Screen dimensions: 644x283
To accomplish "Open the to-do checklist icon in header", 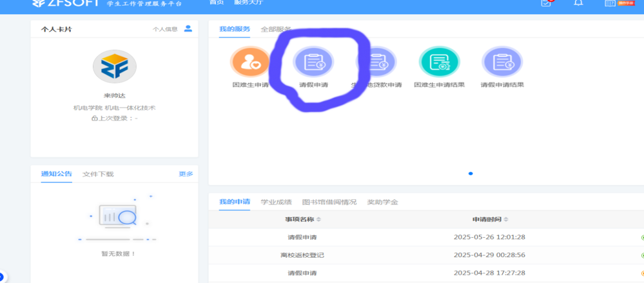I will (x=546, y=3).
